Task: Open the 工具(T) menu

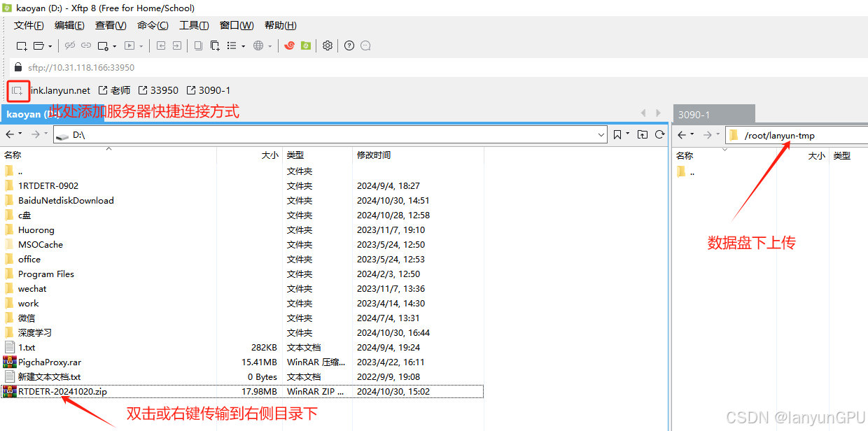Action: pos(194,26)
